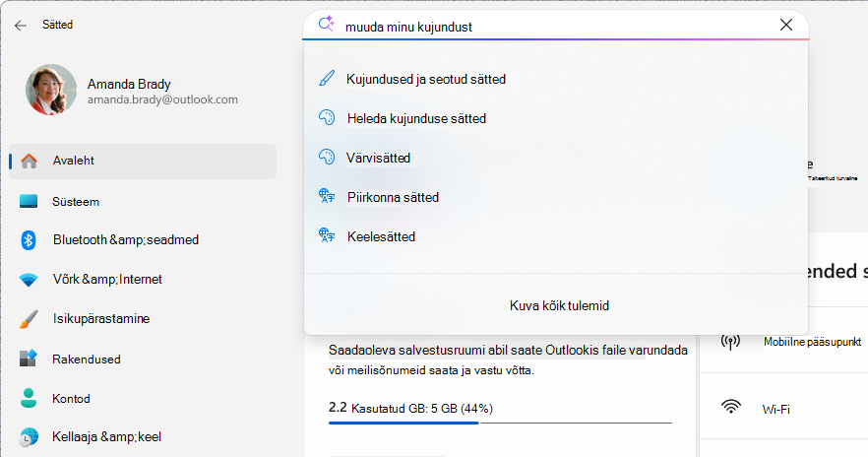Click the Kontod person icon
The height and width of the screenshot is (457, 868).
pyautogui.click(x=29, y=398)
